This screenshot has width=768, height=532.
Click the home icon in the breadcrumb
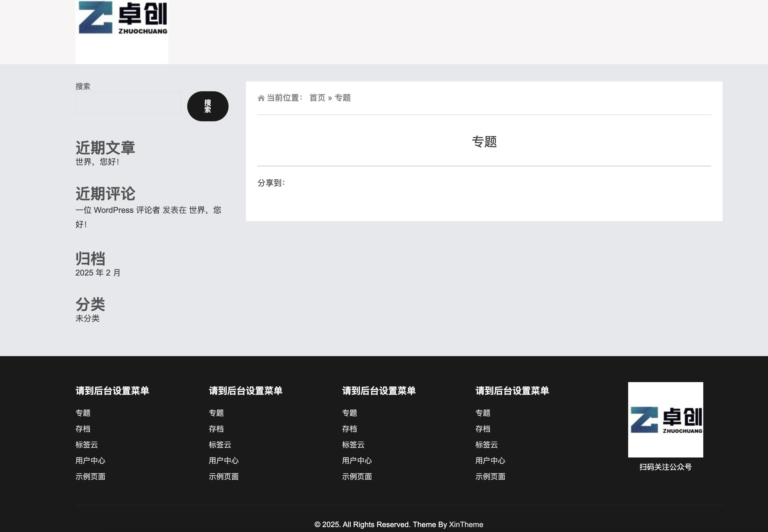[261, 98]
